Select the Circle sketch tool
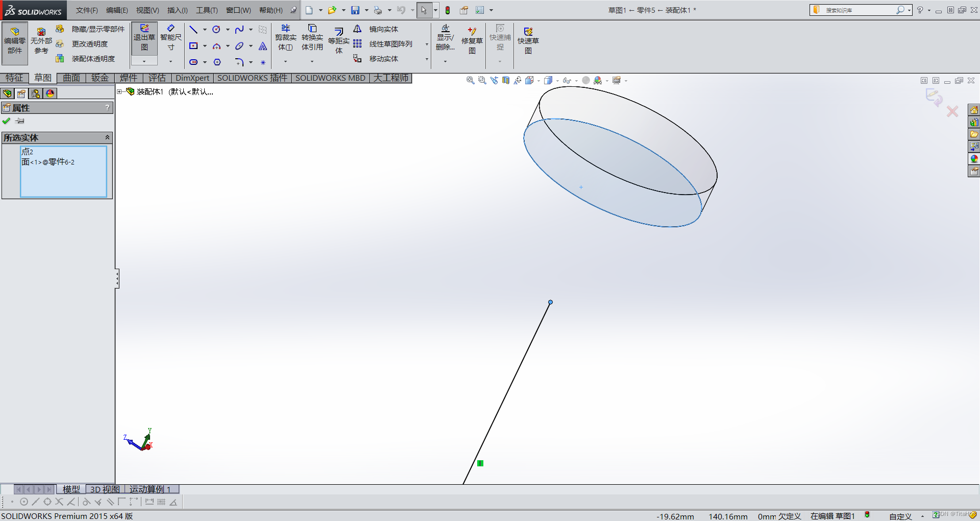The image size is (980, 521). click(x=216, y=30)
